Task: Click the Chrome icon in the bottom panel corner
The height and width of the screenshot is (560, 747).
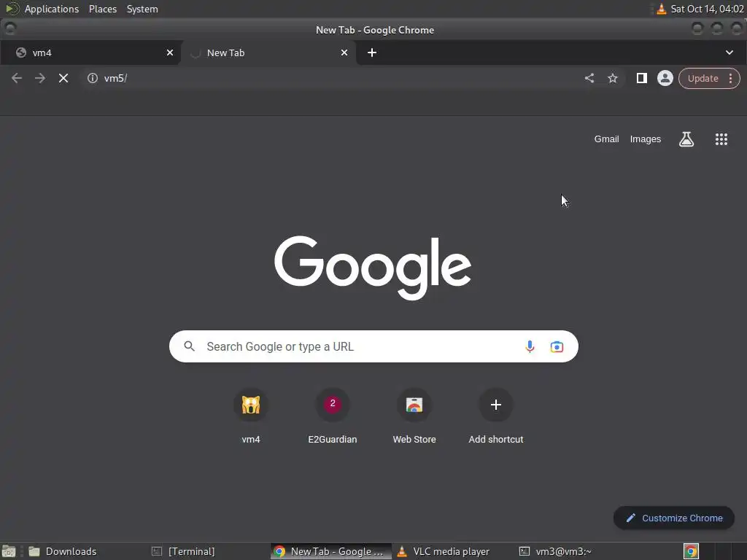Action: pos(692,551)
